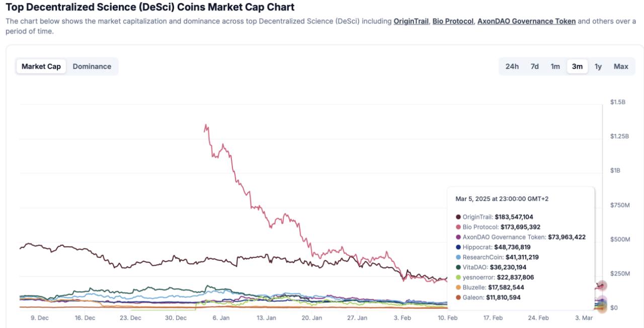The height and width of the screenshot is (328, 644).
Task: Click OriginTrail dark maroon legend dot
Action: point(458,217)
